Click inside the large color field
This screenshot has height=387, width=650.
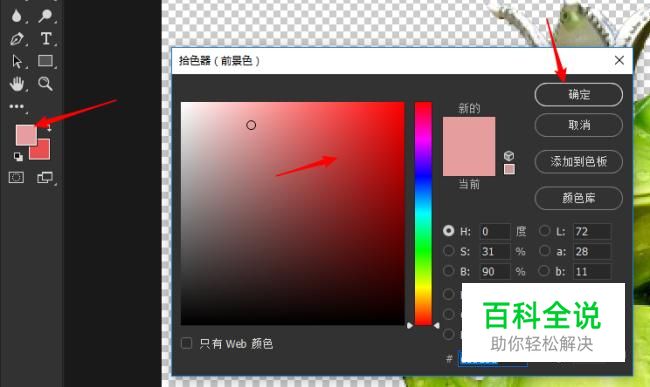click(x=293, y=213)
